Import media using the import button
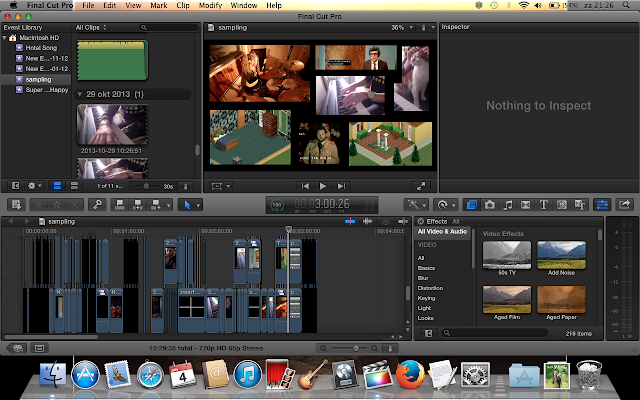The width and height of the screenshot is (640, 400). click(x=16, y=205)
